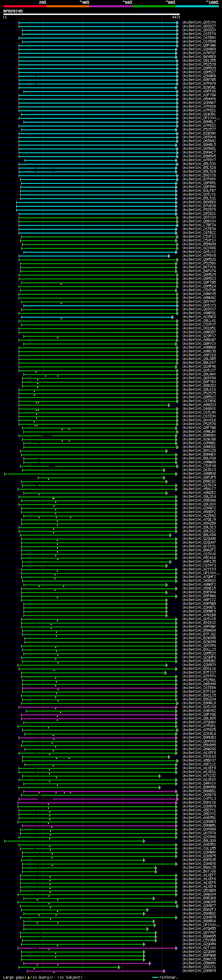This screenshot has height=980, width=222.
Task: Click hit label UniRef100_P52578
Action: tap(199, 64)
